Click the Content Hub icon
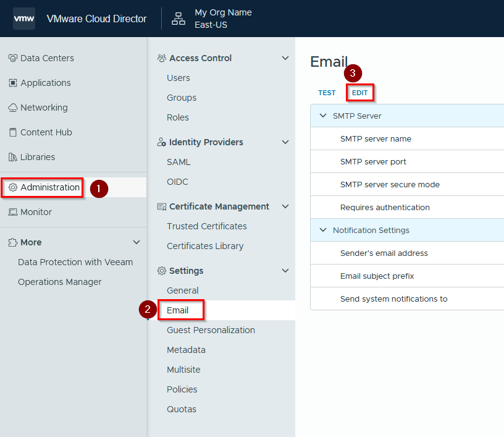Image resolution: width=504 pixels, height=437 pixels. pyautogui.click(x=13, y=132)
